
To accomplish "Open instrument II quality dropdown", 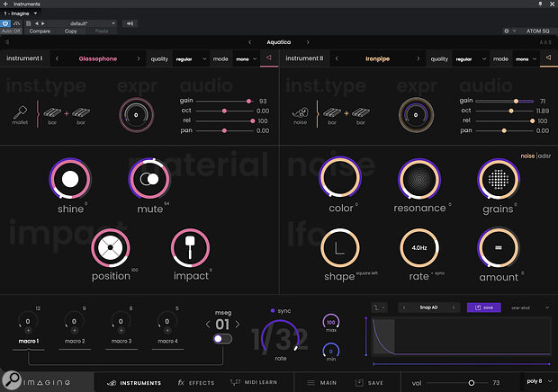I will (471, 59).
